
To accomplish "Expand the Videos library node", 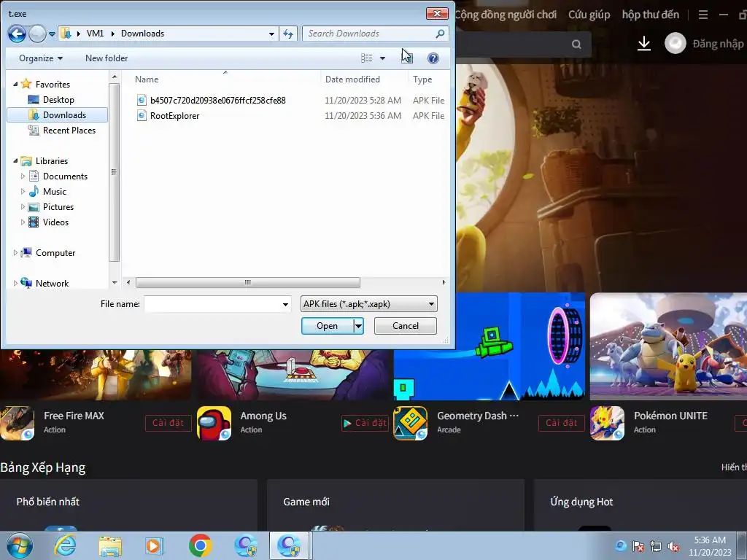I will click(23, 222).
